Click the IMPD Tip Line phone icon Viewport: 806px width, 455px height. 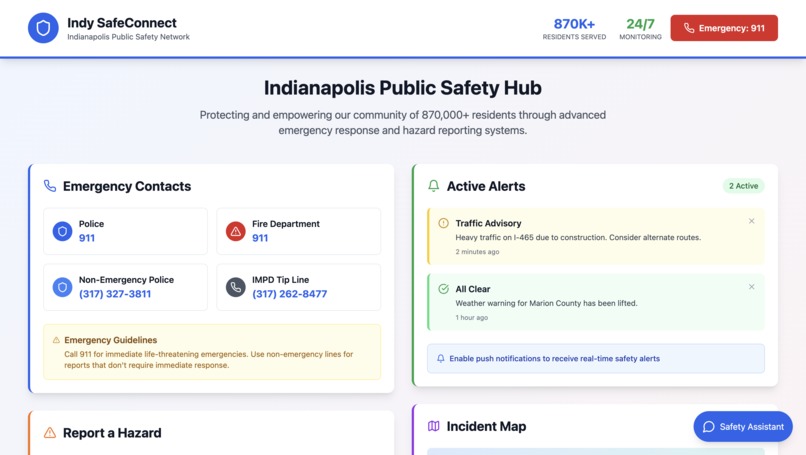tap(235, 287)
